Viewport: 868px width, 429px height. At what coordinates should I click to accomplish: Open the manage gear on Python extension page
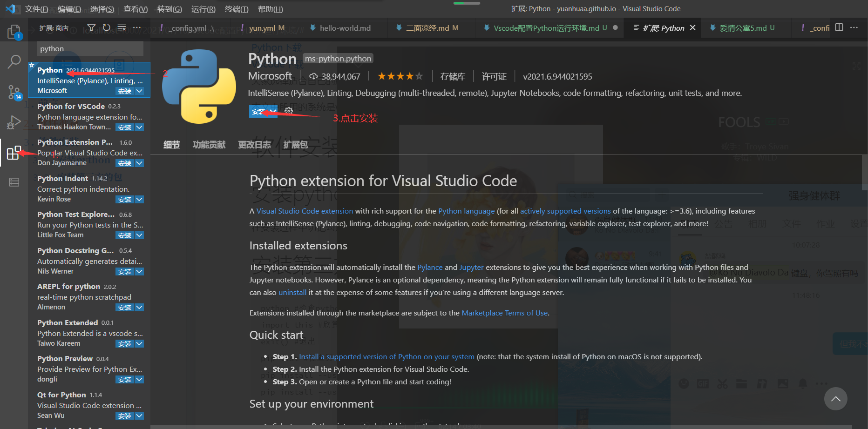[x=289, y=111]
